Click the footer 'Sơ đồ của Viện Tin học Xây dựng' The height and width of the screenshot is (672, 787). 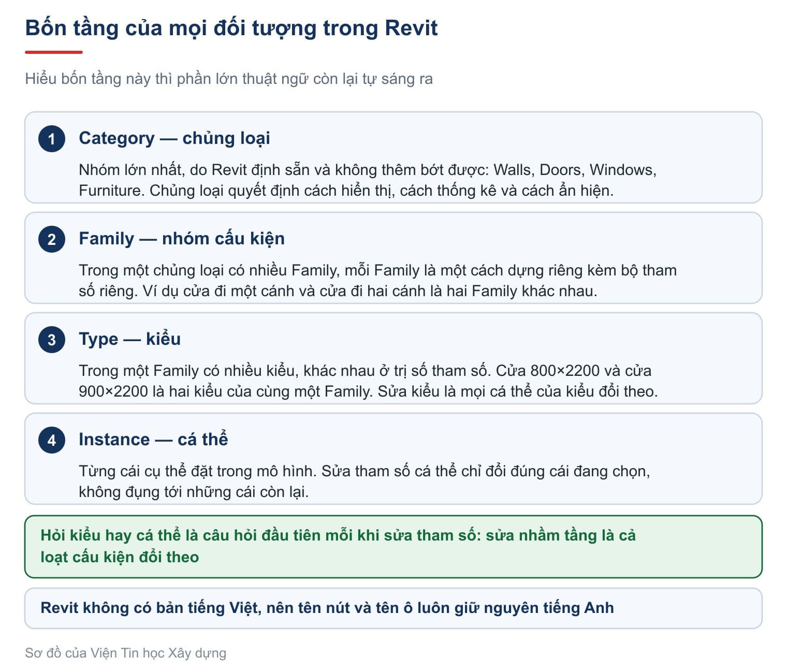(x=126, y=653)
